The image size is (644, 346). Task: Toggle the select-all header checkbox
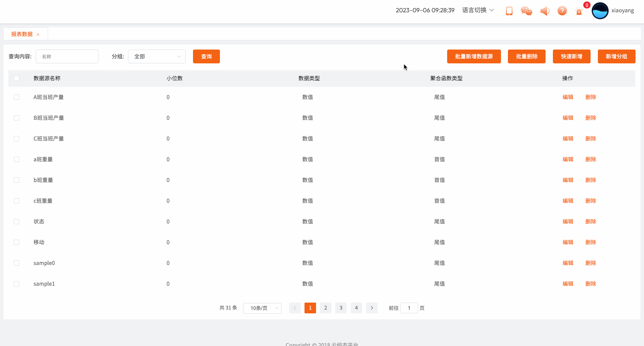click(x=17, y=78)
